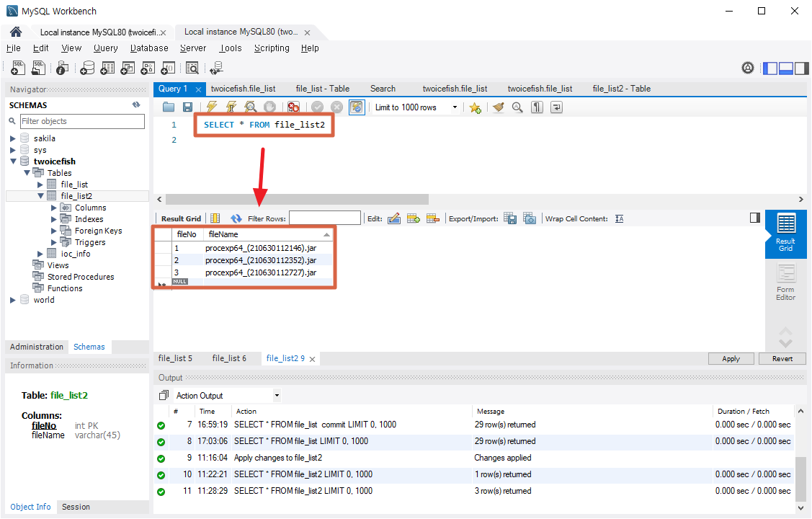Collapse the file_list2 table node
The height and width of the screenshot is (519, 812).
pos(40,196)
